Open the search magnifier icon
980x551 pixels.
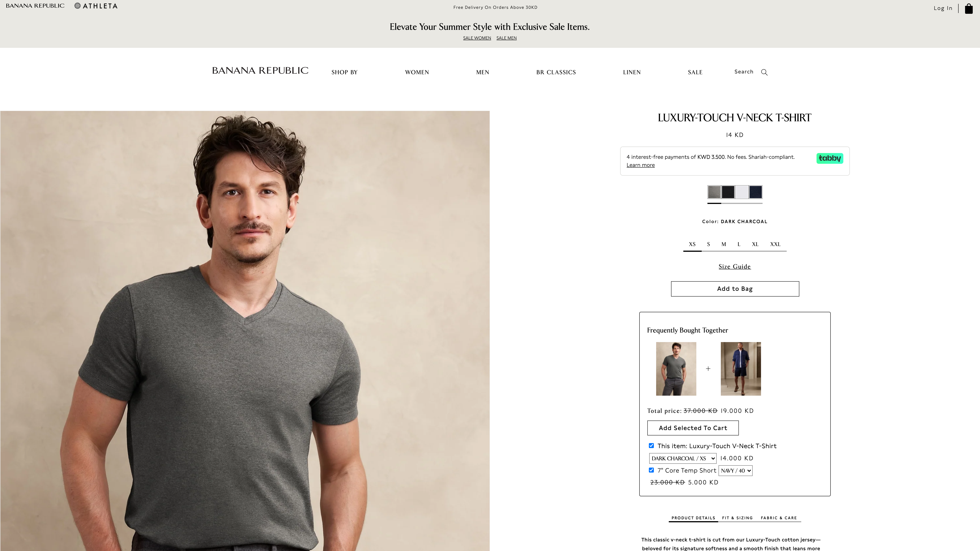coord(764,72)
